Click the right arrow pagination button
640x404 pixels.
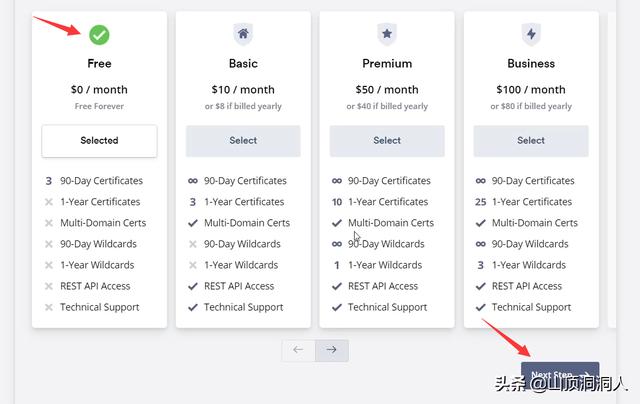coord(332,350)
